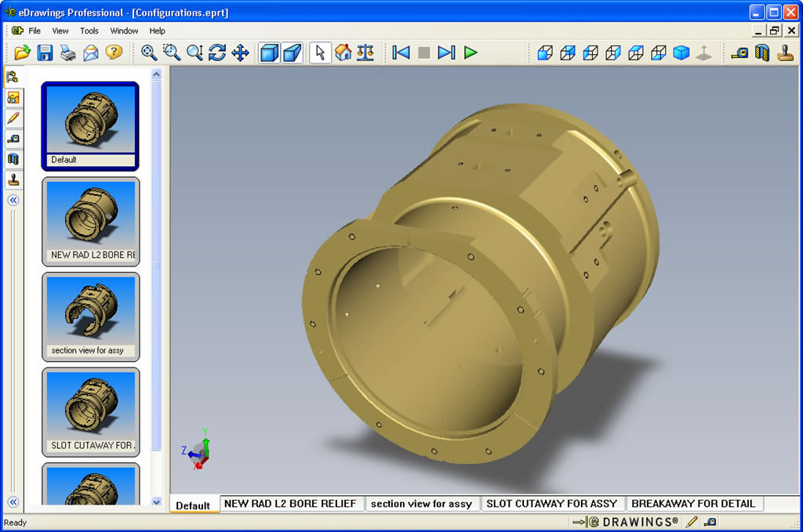Toggle the Select arrow tool
The image size is (803, 532).
coord(320,52)
